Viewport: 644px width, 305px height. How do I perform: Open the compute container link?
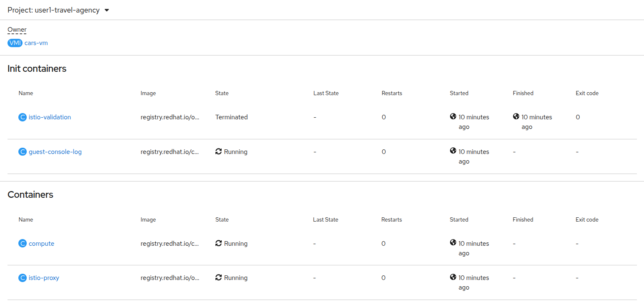[x=41, y=244]
